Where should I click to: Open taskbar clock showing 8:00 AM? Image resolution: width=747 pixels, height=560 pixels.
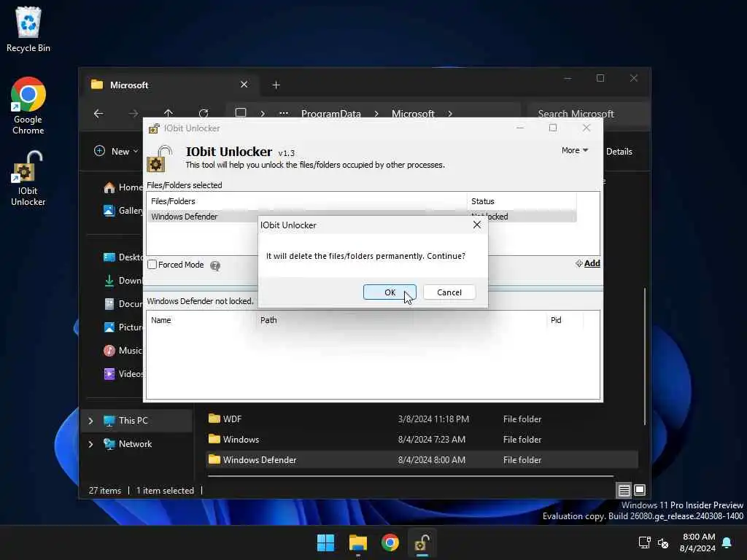coord(697,542)
